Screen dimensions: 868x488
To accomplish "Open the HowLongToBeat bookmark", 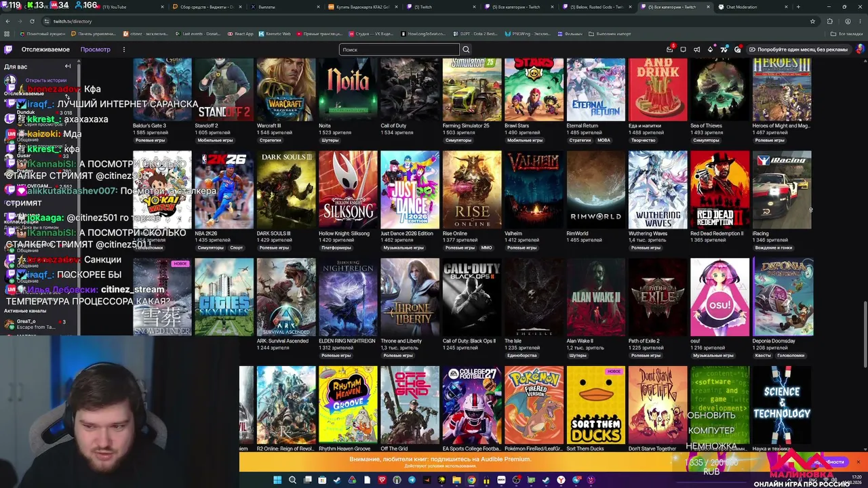I will [423, 33].
